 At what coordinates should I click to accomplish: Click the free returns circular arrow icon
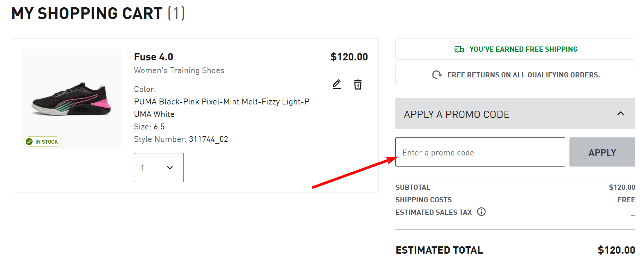click(438, 74)
